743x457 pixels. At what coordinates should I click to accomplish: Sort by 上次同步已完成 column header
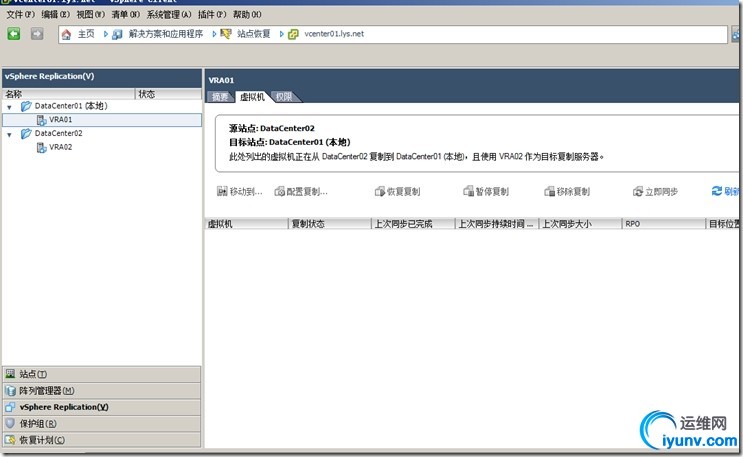pyautogui.click(x=413, y=224)
